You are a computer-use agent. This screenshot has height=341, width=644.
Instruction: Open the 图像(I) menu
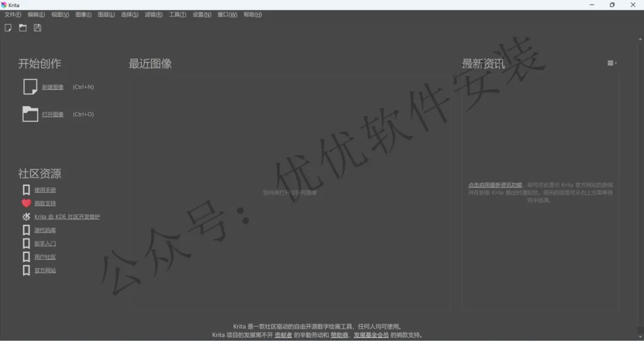83,14
